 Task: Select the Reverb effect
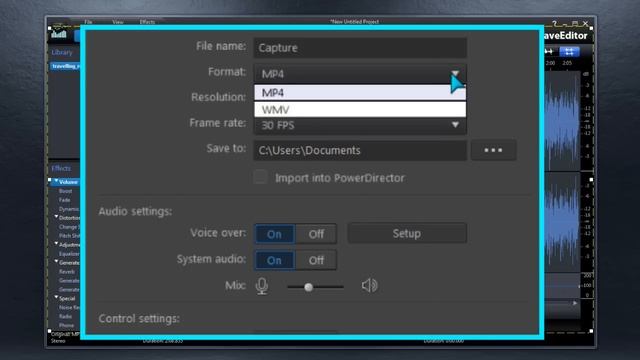tap(67, 272)
